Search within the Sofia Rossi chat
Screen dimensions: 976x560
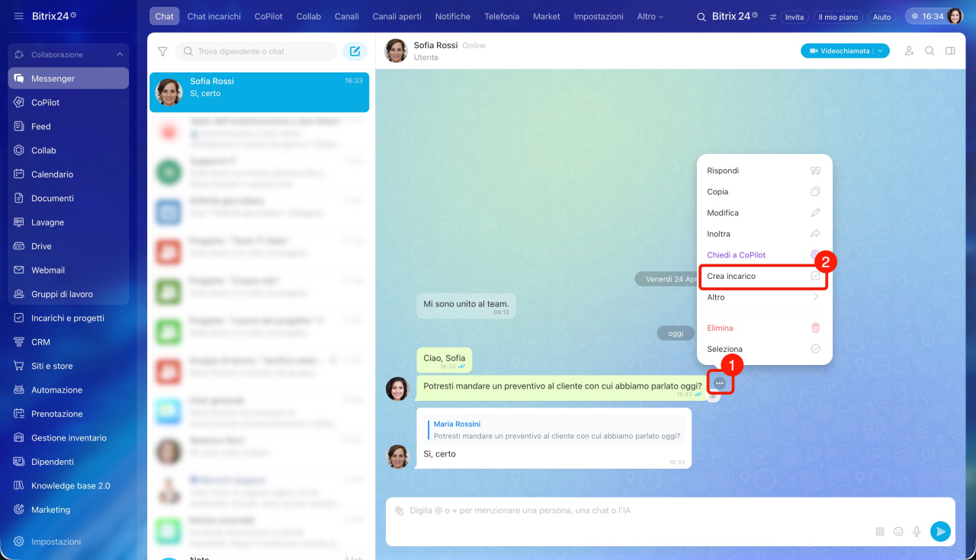click(929, 51)
